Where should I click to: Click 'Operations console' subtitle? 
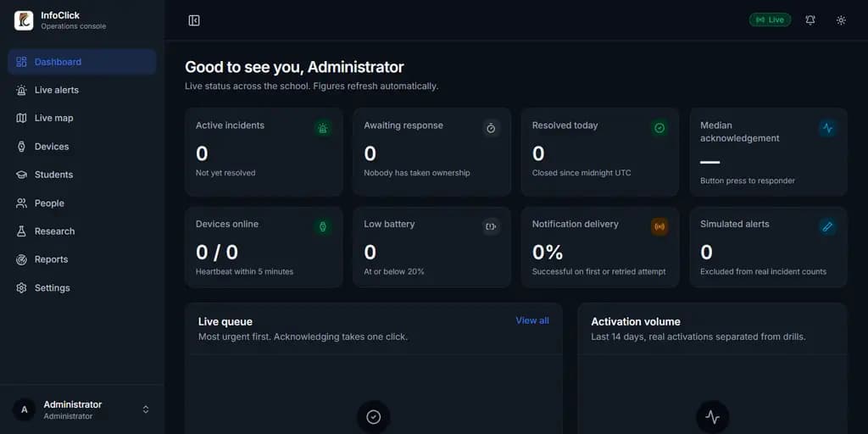(x=74, y=26)
